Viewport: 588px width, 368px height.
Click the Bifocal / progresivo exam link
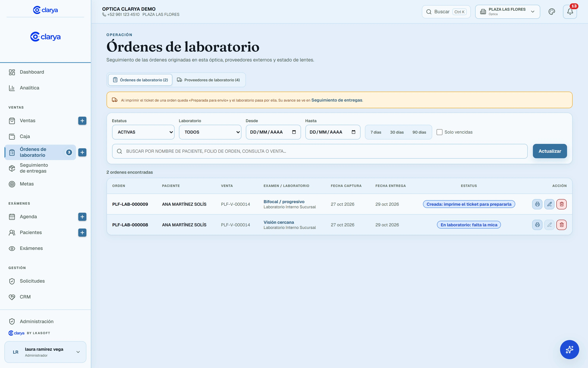tap(284, 201)
